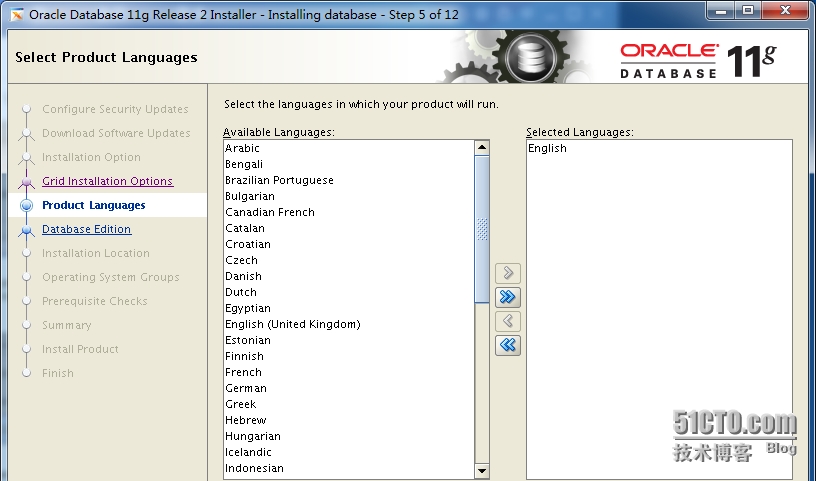
Task: Click the Available Languages scrollbar thumb
Action: pos(482,229)
